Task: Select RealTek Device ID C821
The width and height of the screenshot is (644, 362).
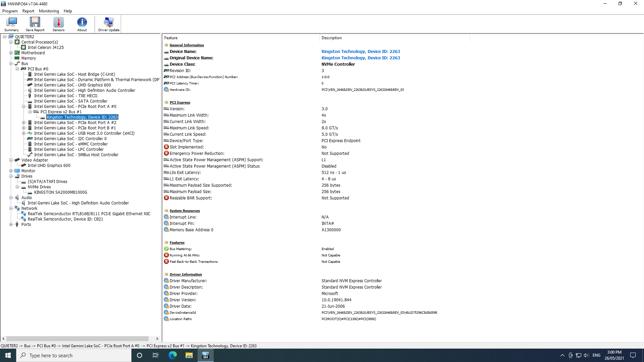Action: [65, 219]
